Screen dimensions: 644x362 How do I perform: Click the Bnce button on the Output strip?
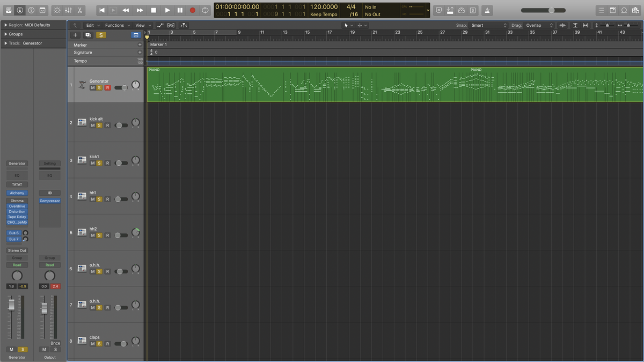coord(55,343)
